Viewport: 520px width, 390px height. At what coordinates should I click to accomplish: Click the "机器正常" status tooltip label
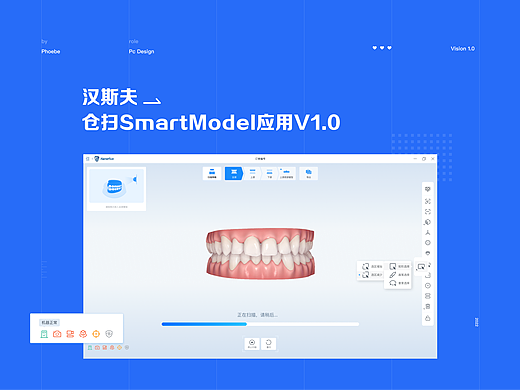coord(49,322)
